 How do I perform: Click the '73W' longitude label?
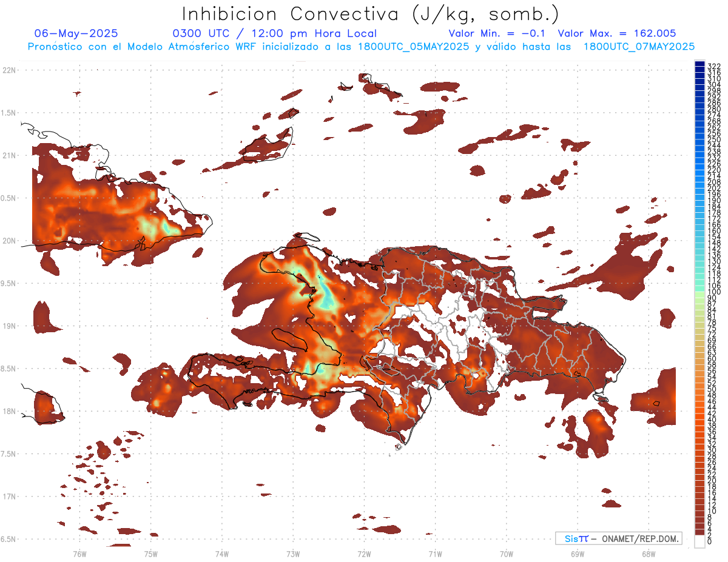pyautogui.click(x=293, y=553)
